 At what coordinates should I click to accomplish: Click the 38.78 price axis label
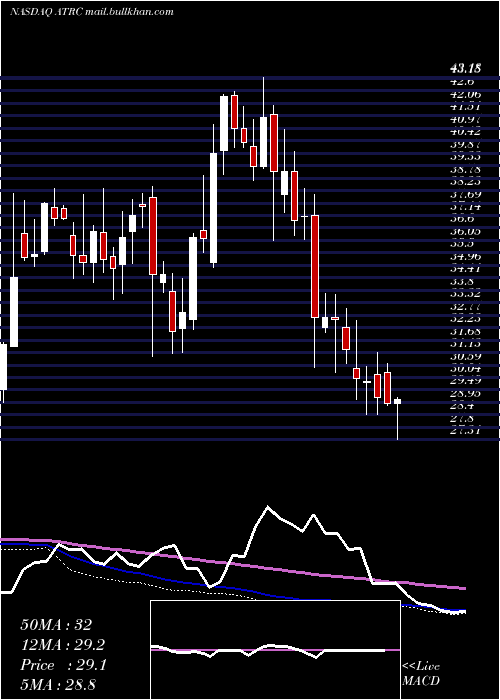coord(465,169)
